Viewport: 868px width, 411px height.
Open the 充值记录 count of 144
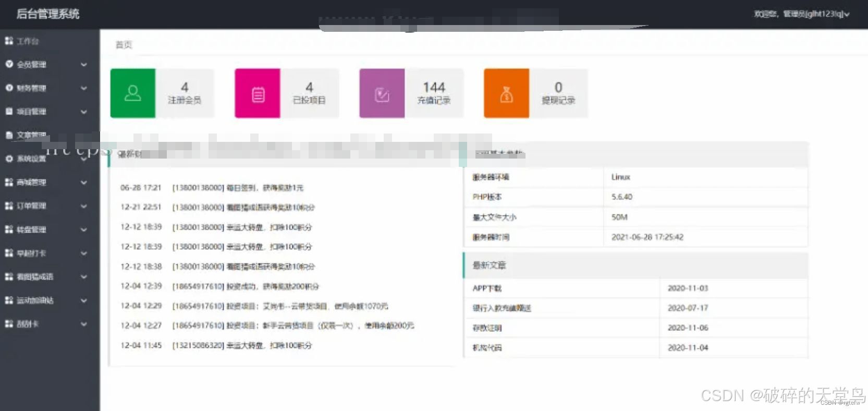tap(434, 87)
